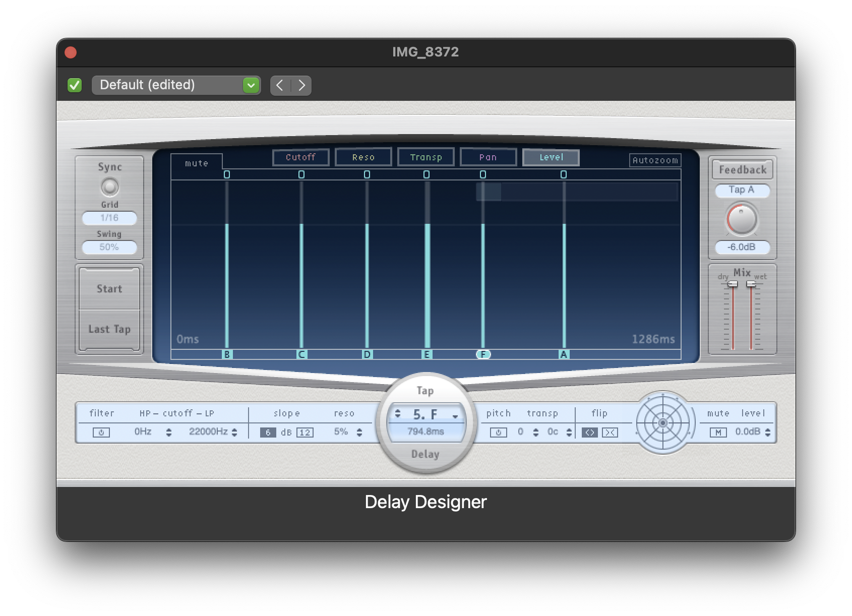The height and width of the screenshot is (616, 852).
Task: Toggle the Sync button
Action: 109,187
